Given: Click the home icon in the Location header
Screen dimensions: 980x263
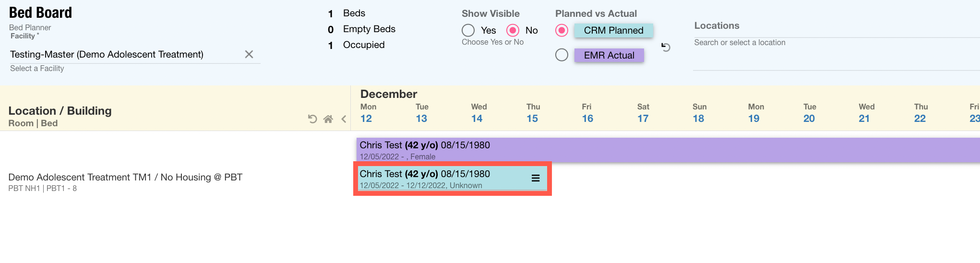Looking at the screenshot, I should [x=328, y=119].
